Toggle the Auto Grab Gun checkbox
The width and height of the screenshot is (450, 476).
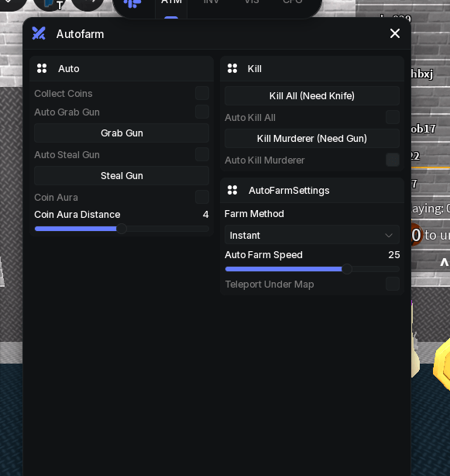click(x=202, y=112)
